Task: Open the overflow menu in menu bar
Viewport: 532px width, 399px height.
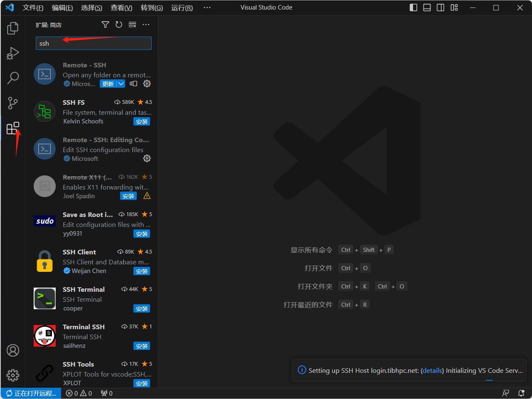Action: (207, 7)
